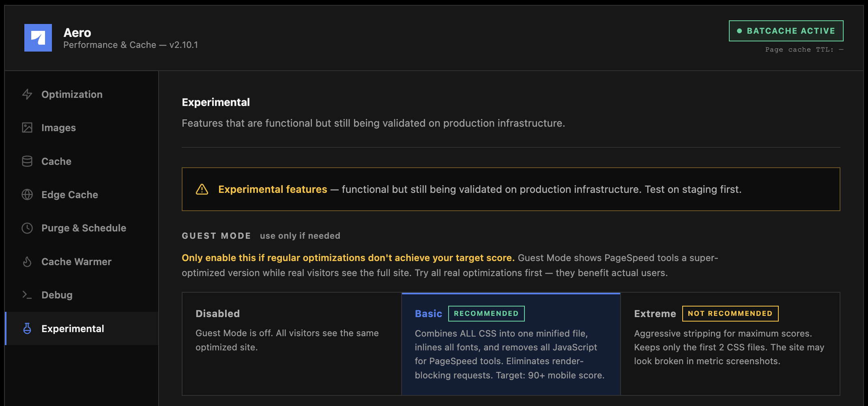Screen dimensions: 868x406
Task: Click the Cache database icon
Action: (x=27, y=161)
